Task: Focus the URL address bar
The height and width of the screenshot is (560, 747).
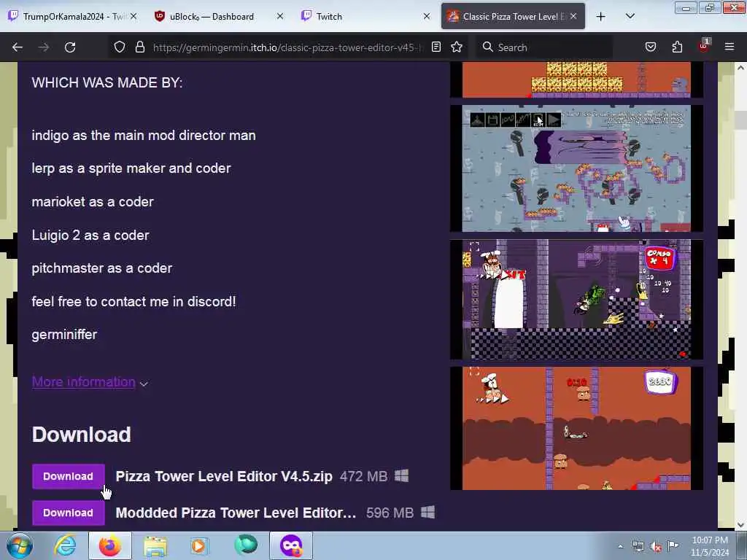Action: 287,47
